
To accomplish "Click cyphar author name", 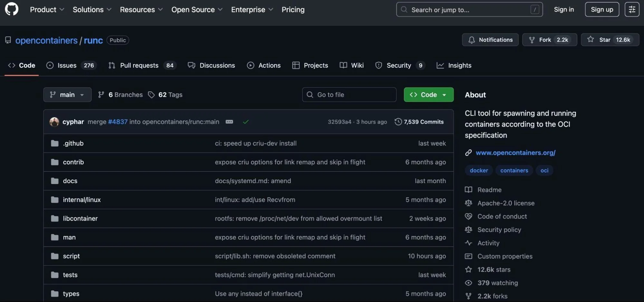I will [x=73, y=122].
